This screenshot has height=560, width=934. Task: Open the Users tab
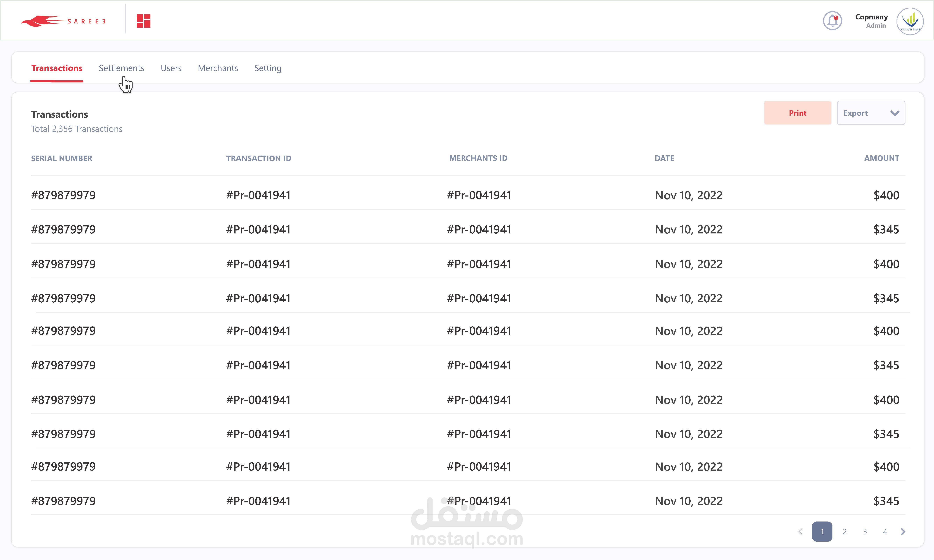[x=171, y=68]
